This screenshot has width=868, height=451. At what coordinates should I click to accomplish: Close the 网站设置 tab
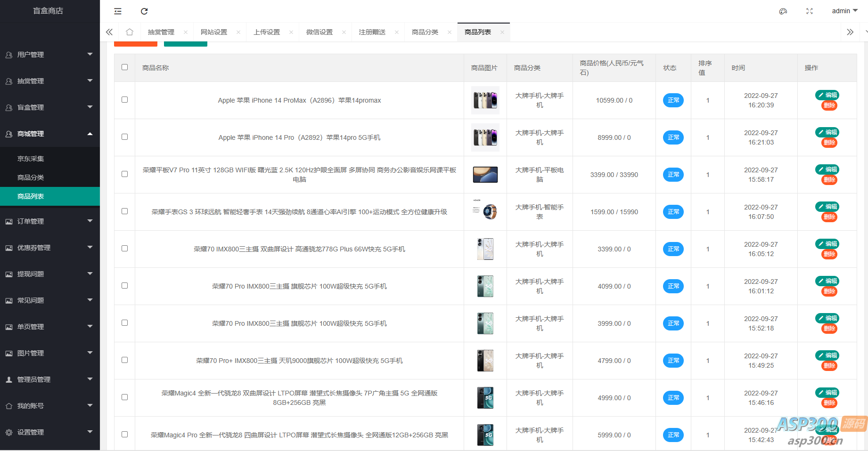click(238, 32)
